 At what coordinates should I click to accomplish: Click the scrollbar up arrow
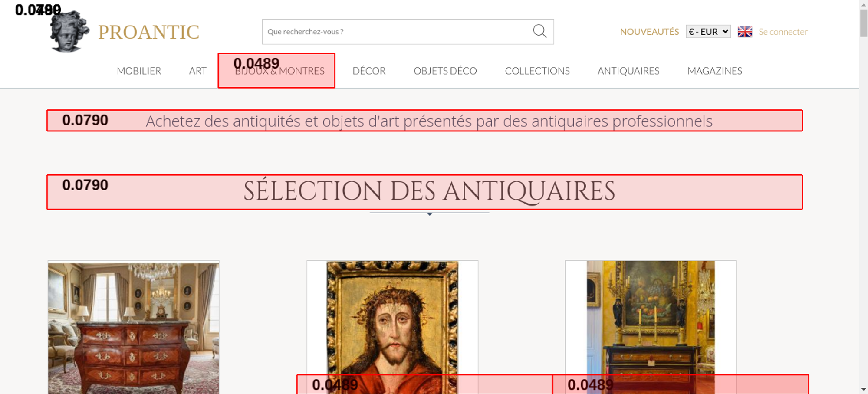coord(863,4)
